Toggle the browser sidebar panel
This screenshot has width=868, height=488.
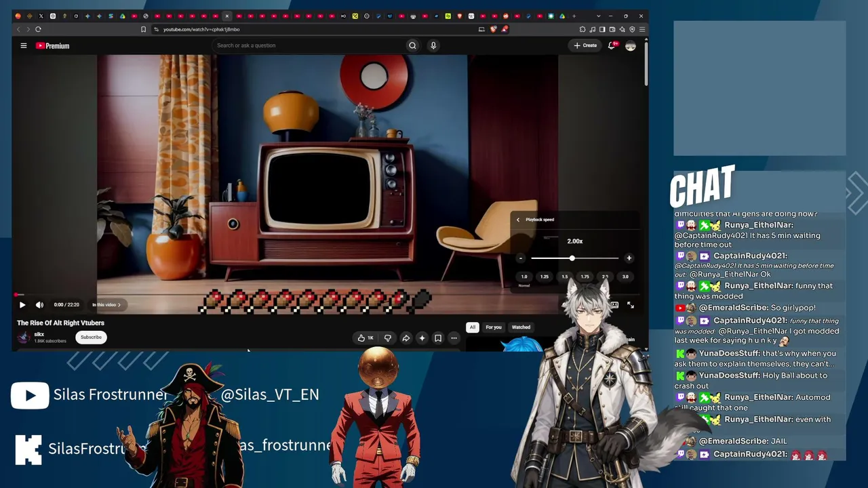point(602,29)
